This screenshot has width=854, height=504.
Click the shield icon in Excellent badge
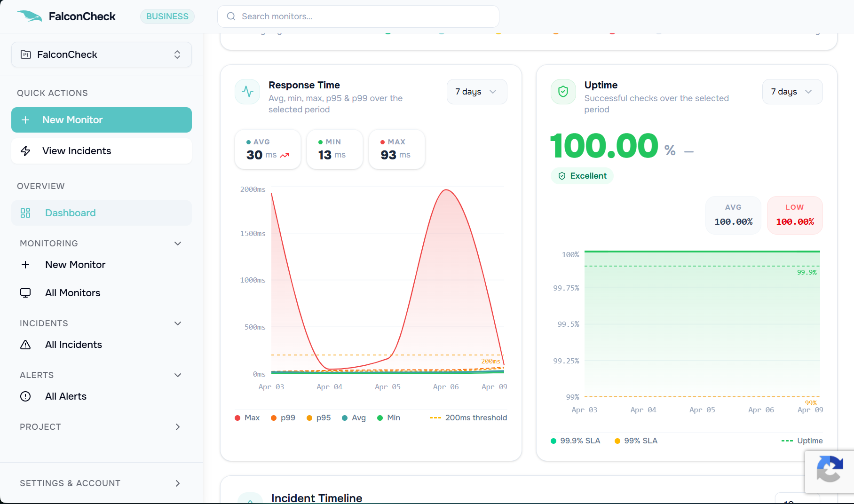pos(562,176)
